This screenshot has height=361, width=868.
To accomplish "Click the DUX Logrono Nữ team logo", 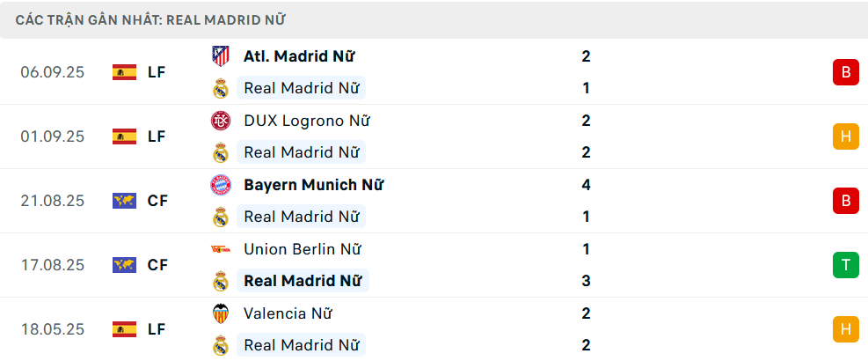I will click(220, 121).
